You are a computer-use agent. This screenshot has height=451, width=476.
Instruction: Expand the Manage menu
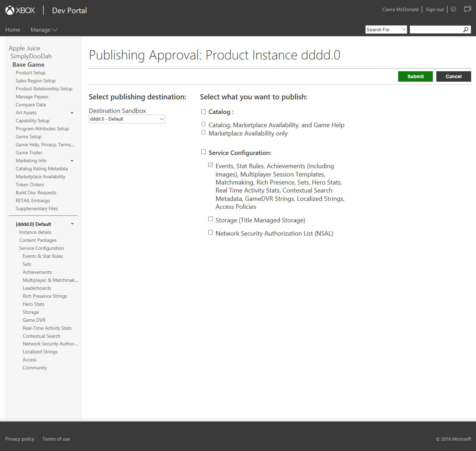click(44, 30)
